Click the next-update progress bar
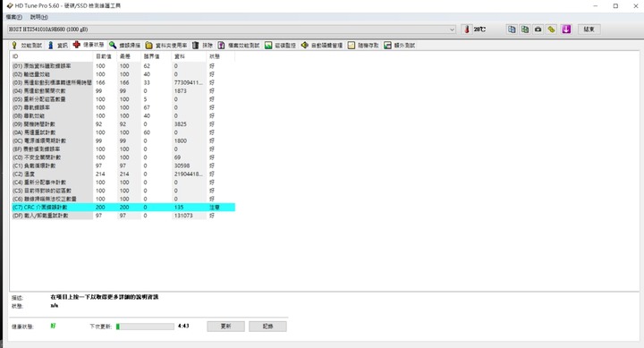 coord(145,327)
